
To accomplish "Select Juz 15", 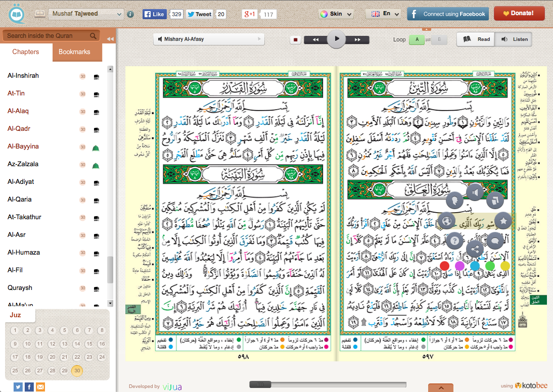I will point(89,344).
